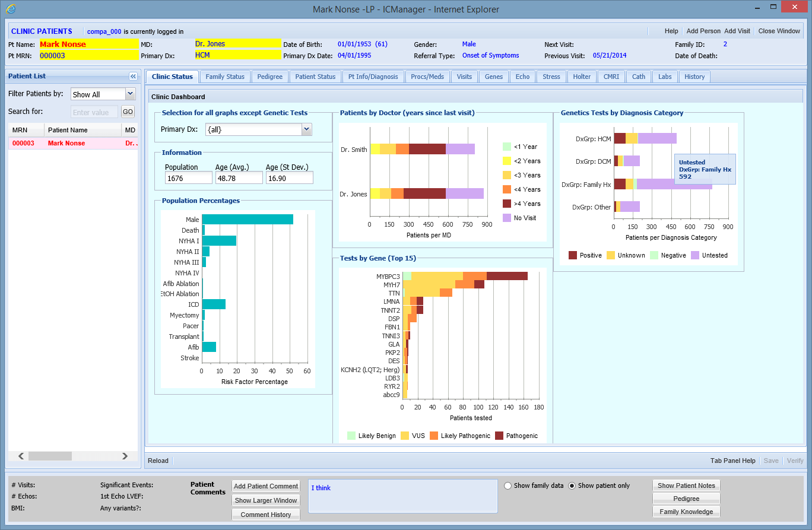Click the patient comment text box
Viewport: 812px width, 530px height.
pos(402,496)
